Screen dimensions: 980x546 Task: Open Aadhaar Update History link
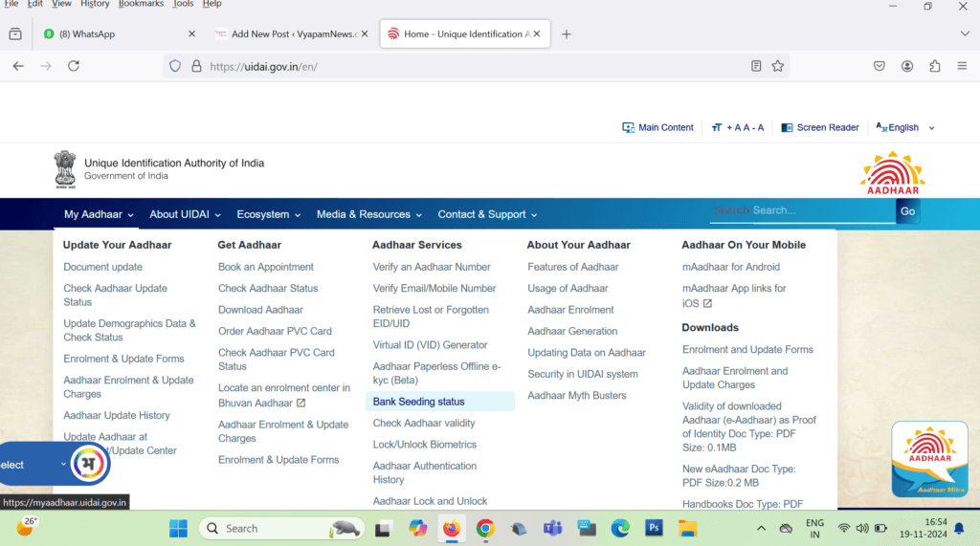116,415
